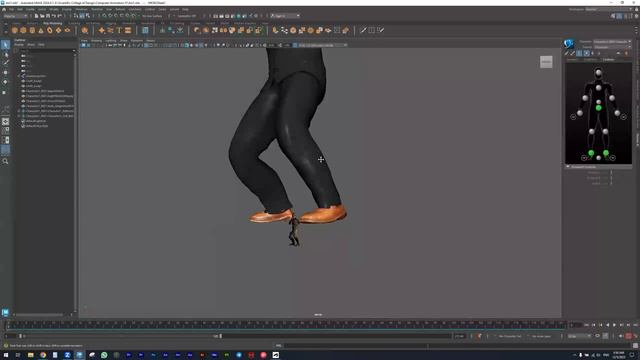Open the HumanIK Source dropdown

tap(612, 47)
